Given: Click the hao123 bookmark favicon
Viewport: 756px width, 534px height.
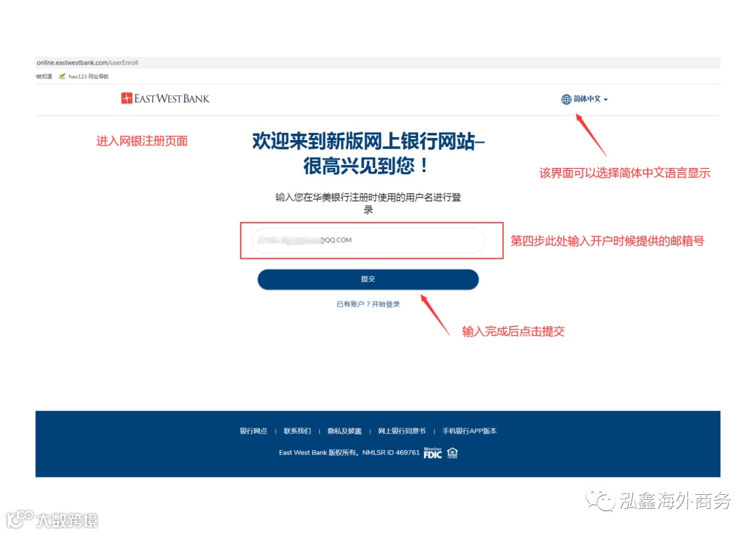Looking at the screenshot, I should pos(62,76).
